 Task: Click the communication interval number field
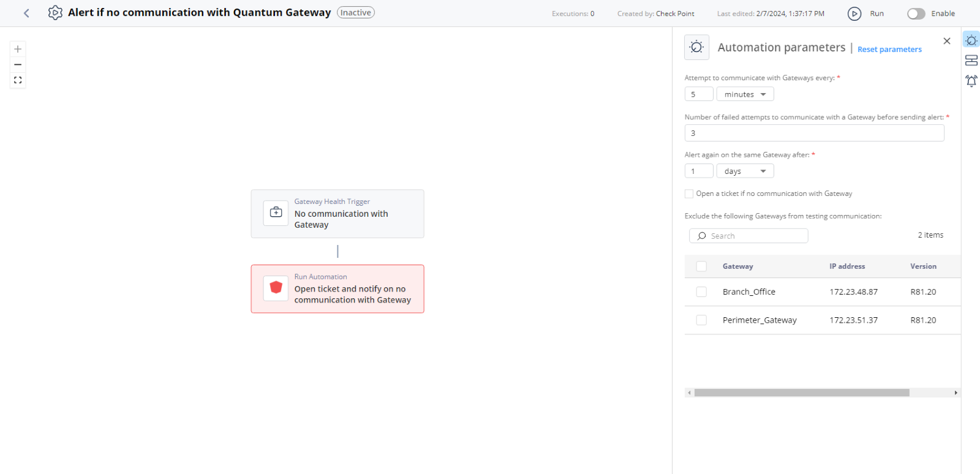click(699, 94)
